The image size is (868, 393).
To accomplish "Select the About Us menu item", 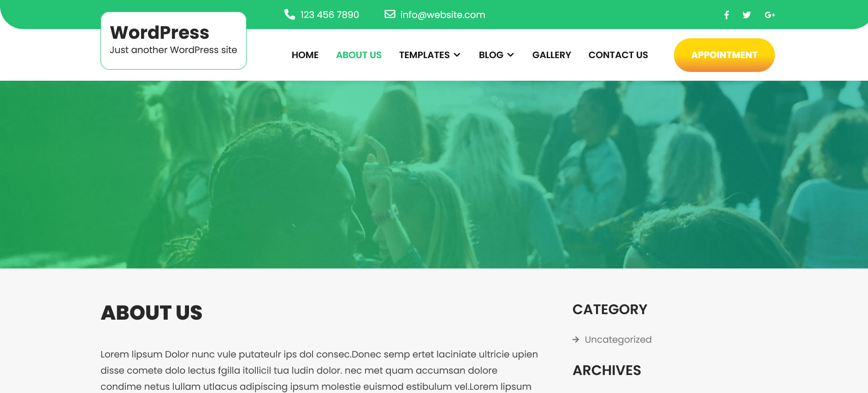I will 359,55.
